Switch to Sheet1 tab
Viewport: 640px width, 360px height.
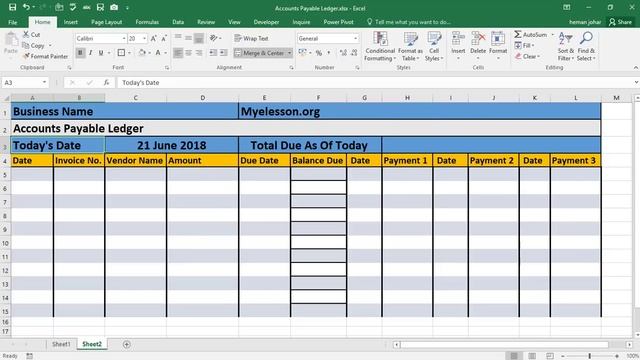tap(61, 344)
